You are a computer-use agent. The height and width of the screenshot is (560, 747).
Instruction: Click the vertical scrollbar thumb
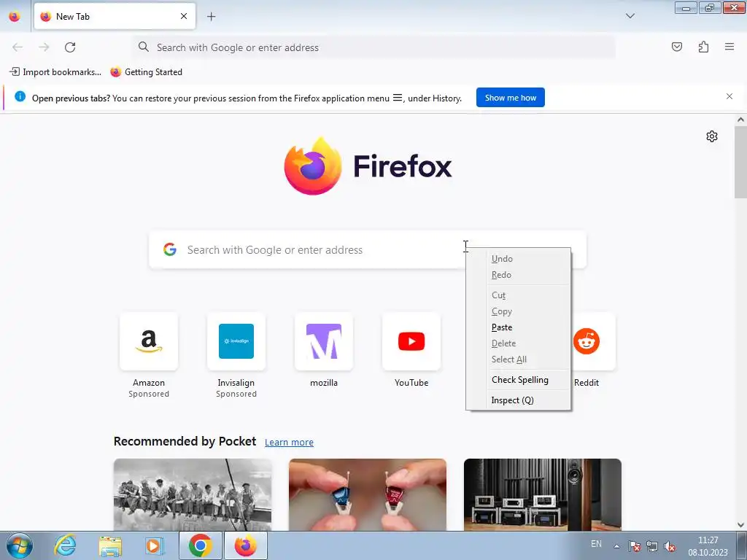point(740,163)
